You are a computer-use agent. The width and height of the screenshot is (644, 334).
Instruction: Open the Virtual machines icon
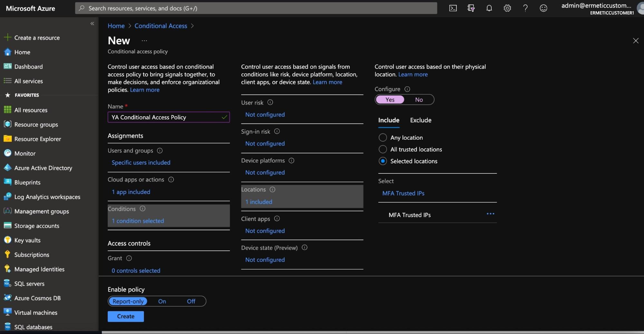(7, 312)
